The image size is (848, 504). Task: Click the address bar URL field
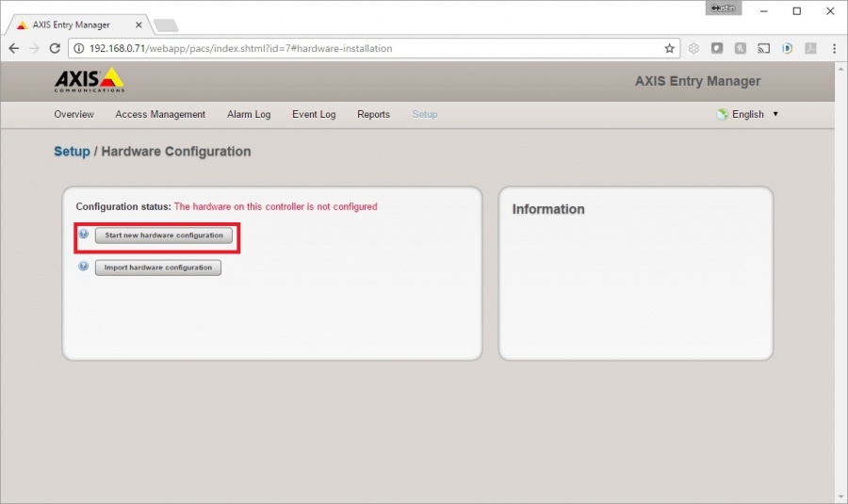373,48
